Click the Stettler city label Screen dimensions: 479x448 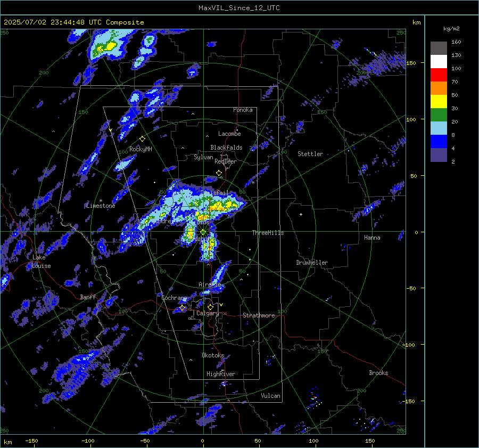click(310, 154)
